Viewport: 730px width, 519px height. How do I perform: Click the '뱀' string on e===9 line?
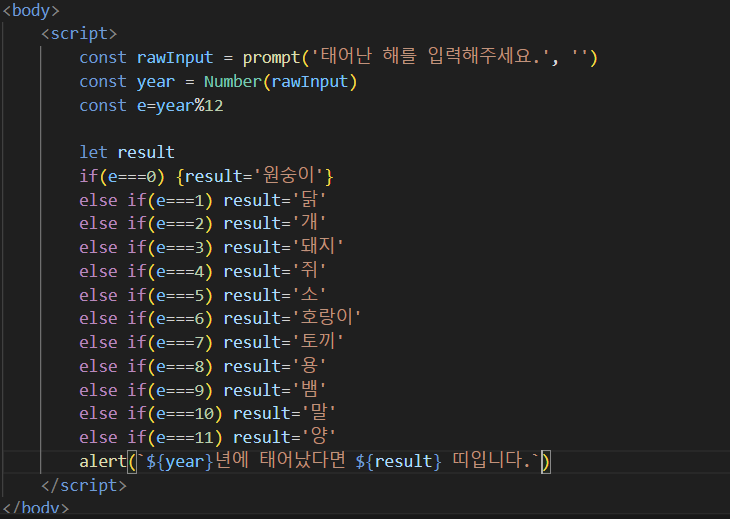coord(309,390)
